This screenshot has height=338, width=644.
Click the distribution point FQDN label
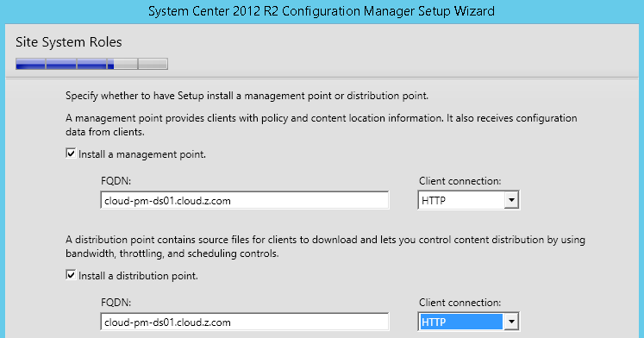click(116, 303)
